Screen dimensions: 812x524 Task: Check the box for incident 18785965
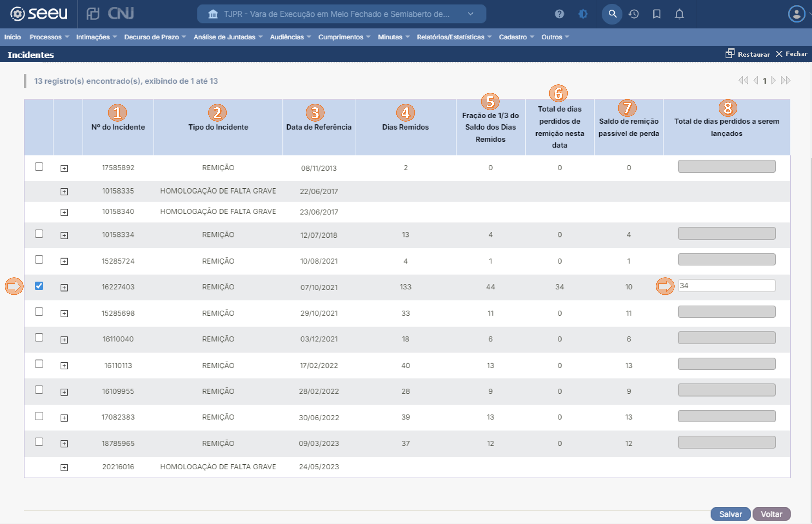tap(39, 442)
